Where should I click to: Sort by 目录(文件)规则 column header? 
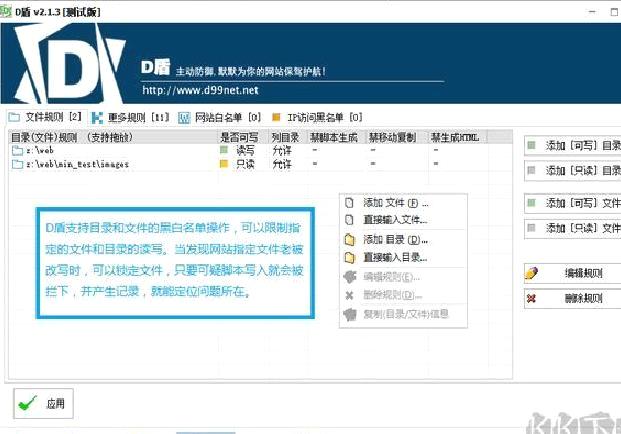pyautogui.click(x=114, y=137)
